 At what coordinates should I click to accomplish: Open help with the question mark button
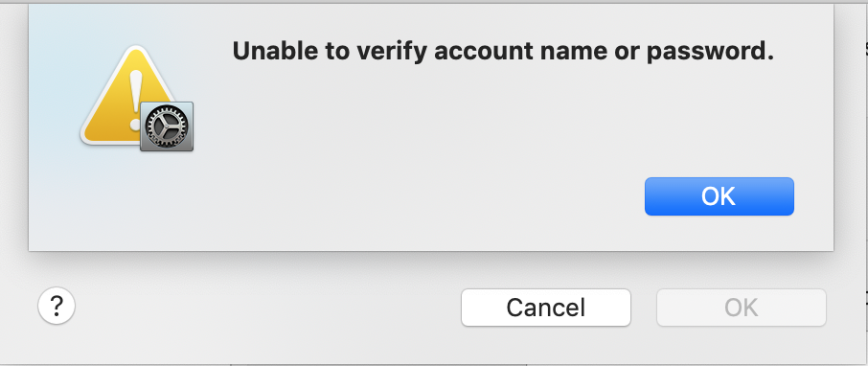(x=57, y=305)
